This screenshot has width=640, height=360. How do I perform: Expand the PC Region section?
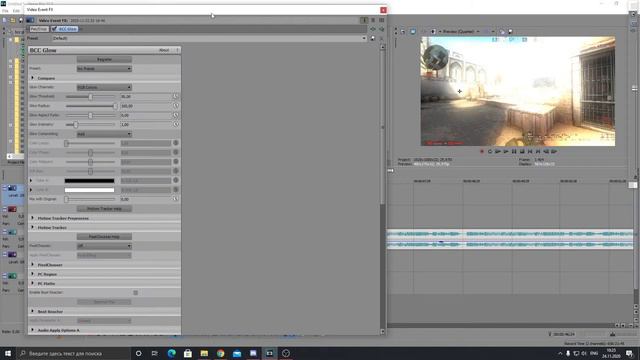[x=33, y=274]
